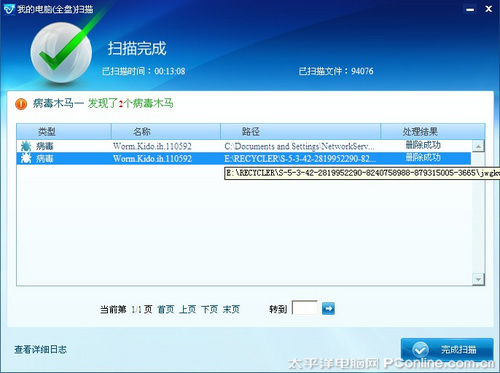Click the shield logo in title bar
This screenshot has width=500, height=373.
9,9
